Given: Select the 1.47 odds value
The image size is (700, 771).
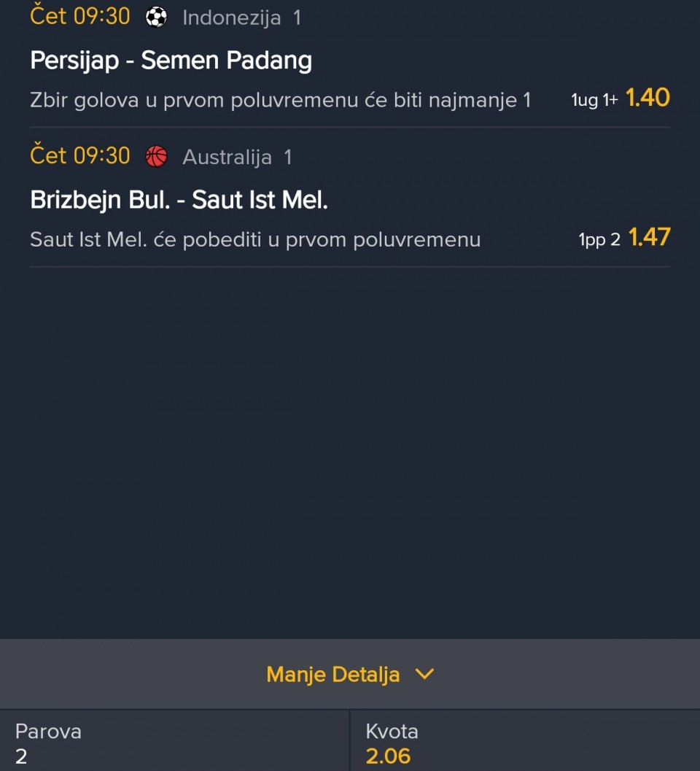Looking at the screenshot, I should tap(649, 237).
